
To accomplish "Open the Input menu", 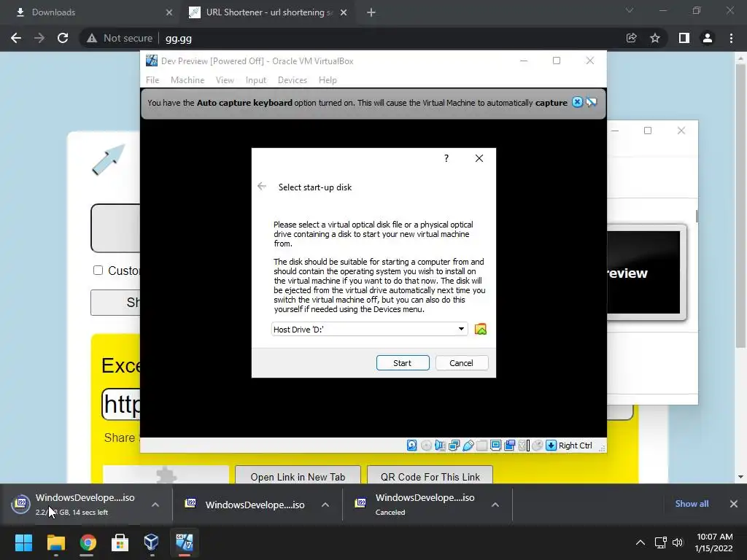I will pyautogui.click(x=256, y=80).
